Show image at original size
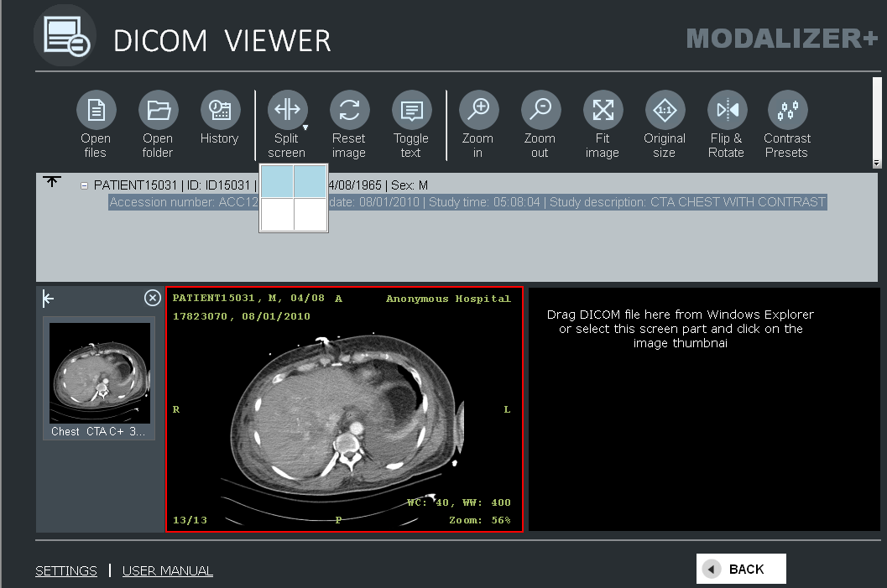 pos(665,110)
